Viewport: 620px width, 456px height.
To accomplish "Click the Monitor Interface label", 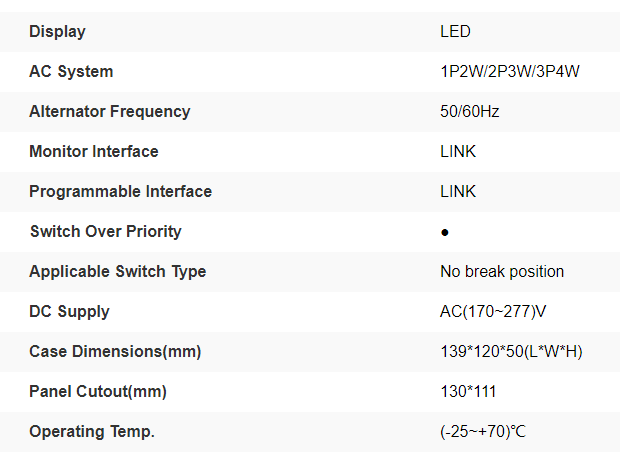I will pyautogui.click(x=94, y=152).
